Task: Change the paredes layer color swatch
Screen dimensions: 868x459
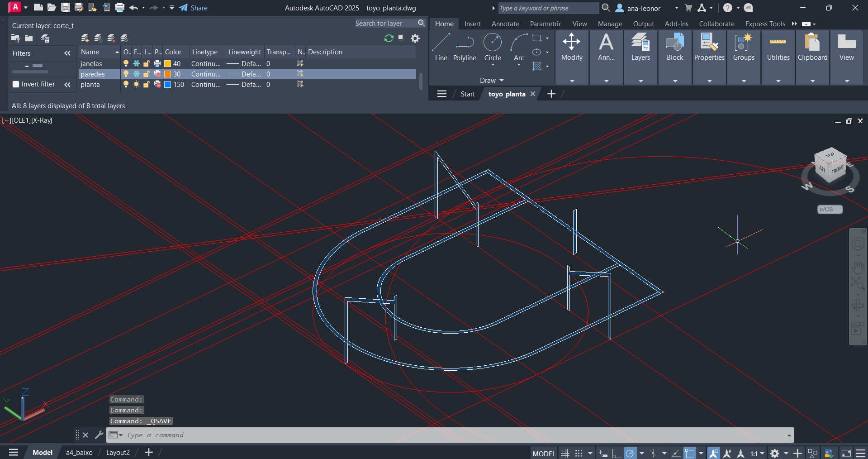Action: point(167,74)
